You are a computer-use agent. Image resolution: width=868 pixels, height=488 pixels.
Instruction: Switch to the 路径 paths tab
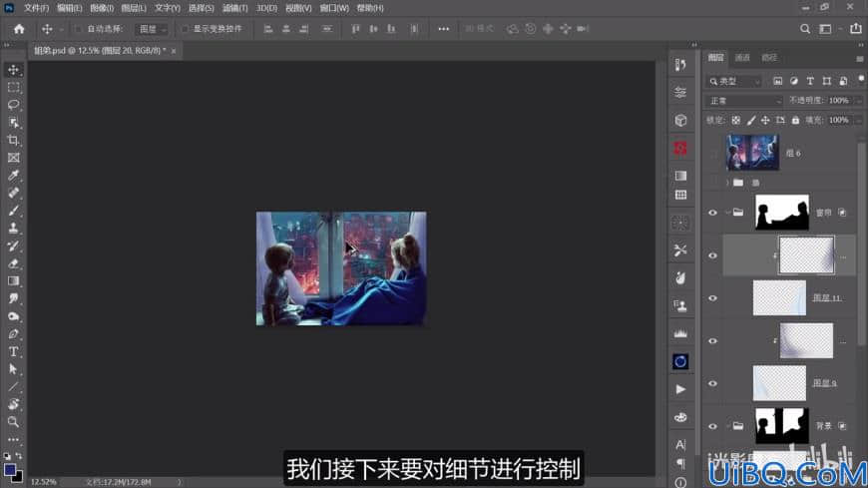(x=769, y=58)
